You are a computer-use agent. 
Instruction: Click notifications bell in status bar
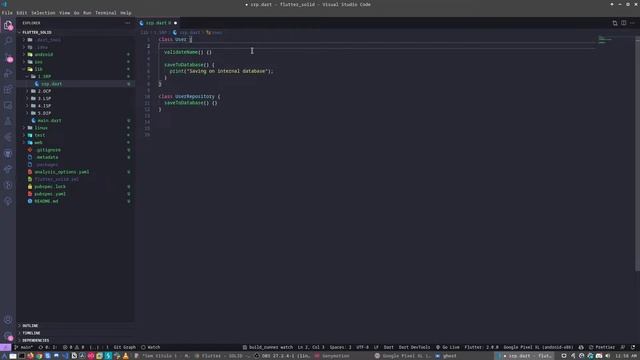pyautogui.click(x=633, y=347)
